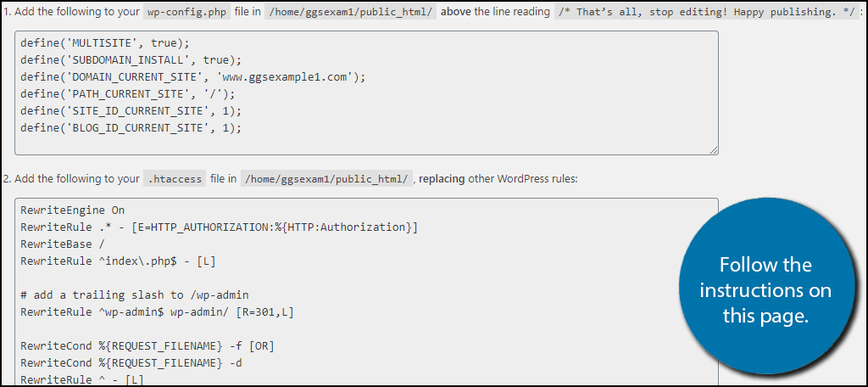Click the REQUEST_FILENAME -f [OR] line
The width and height of the screenshot is (868, 387).
coord(147,346)
